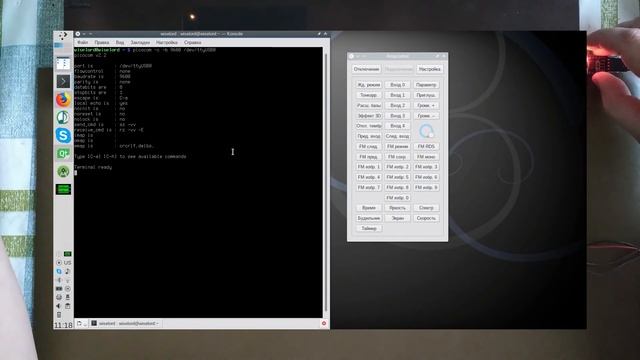Open the volume speaker tray icon
Image resolution: width=640 pixels, height=360 pixels.
click(x=59, y=306)
